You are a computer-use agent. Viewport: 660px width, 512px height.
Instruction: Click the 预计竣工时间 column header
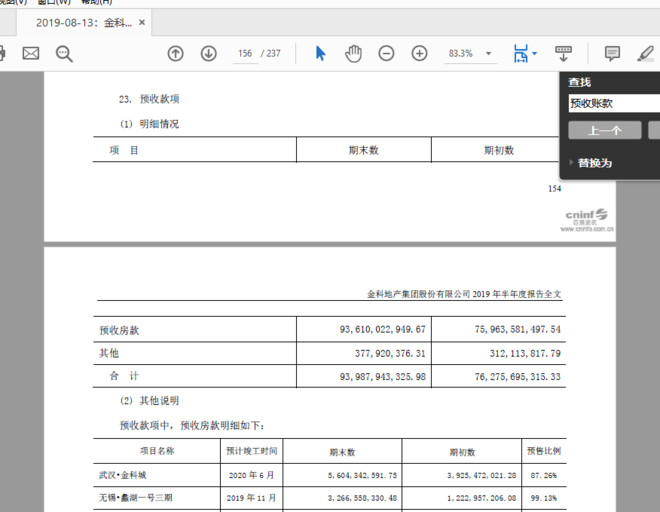pos(252,451)
